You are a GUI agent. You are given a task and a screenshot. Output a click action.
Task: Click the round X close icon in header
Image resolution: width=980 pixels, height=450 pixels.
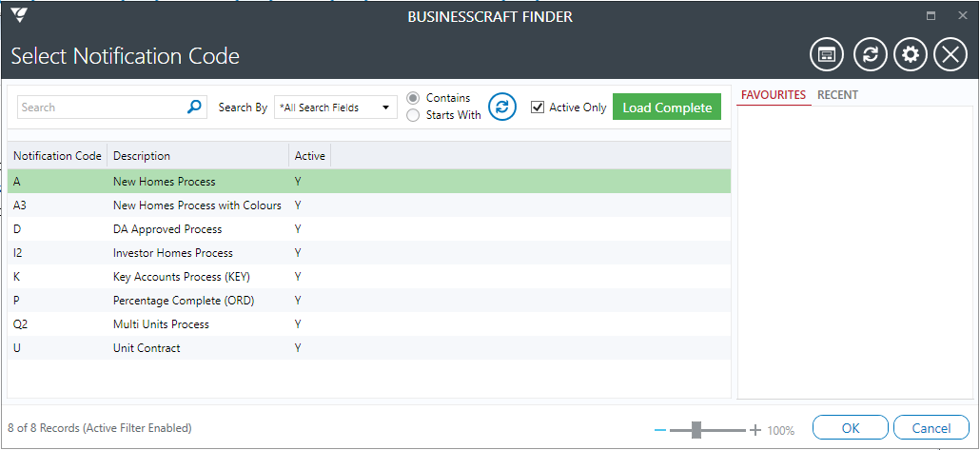[x=950, y=55]
